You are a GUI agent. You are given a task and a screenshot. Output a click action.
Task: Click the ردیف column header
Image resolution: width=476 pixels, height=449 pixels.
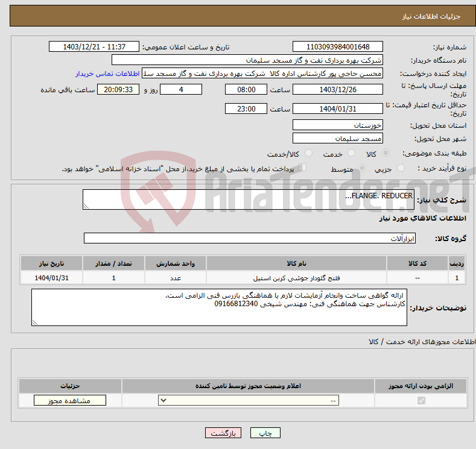coord(457,263)
